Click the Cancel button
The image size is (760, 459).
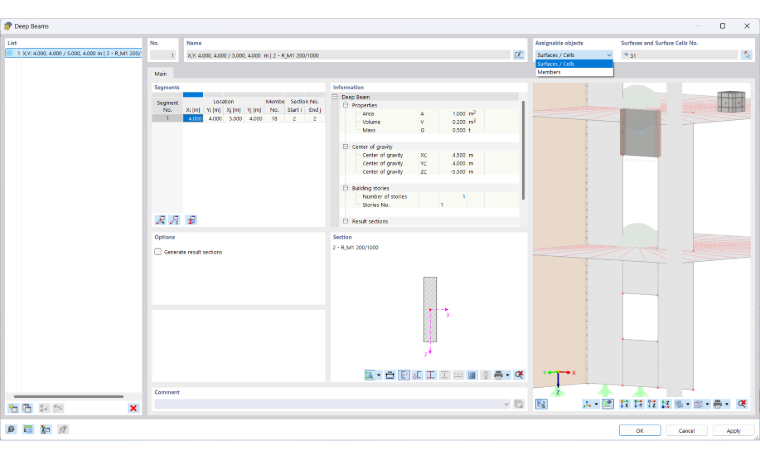pyautogui.click(x=686, y=430)
